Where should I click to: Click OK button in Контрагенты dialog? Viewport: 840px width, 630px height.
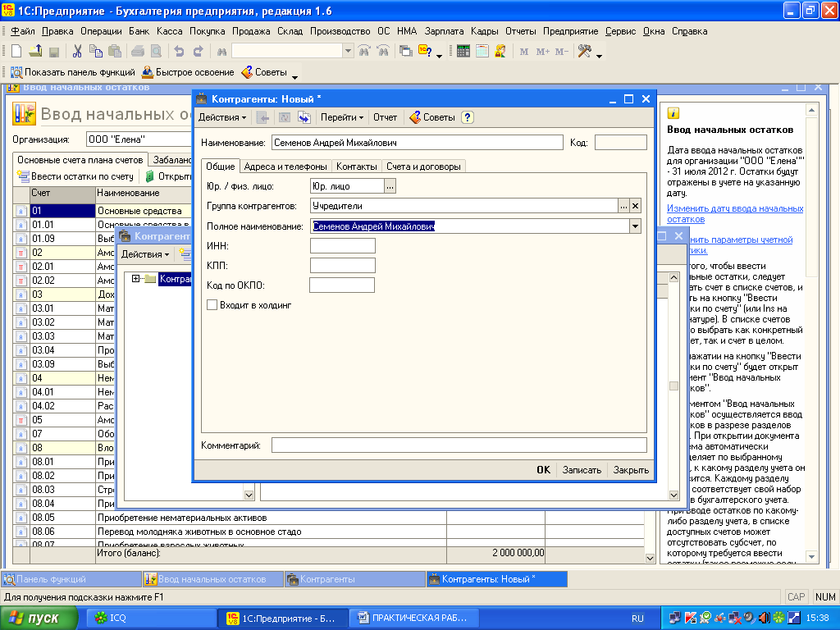[x=543, y=470]
